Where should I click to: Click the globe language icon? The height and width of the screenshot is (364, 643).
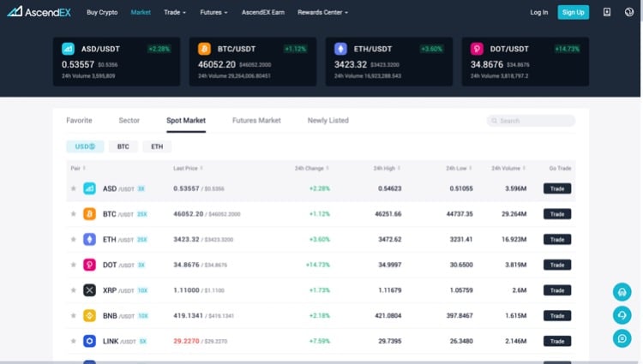[628, 12]
